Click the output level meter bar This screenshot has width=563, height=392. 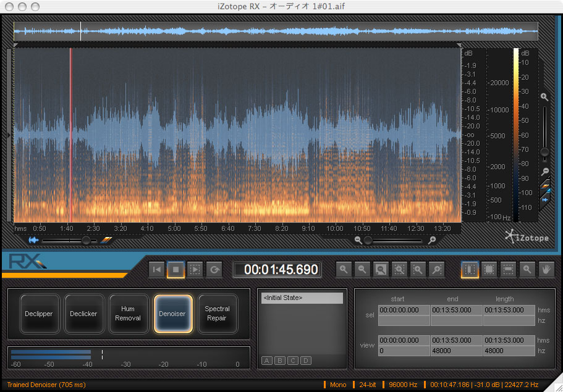[51, 355]
